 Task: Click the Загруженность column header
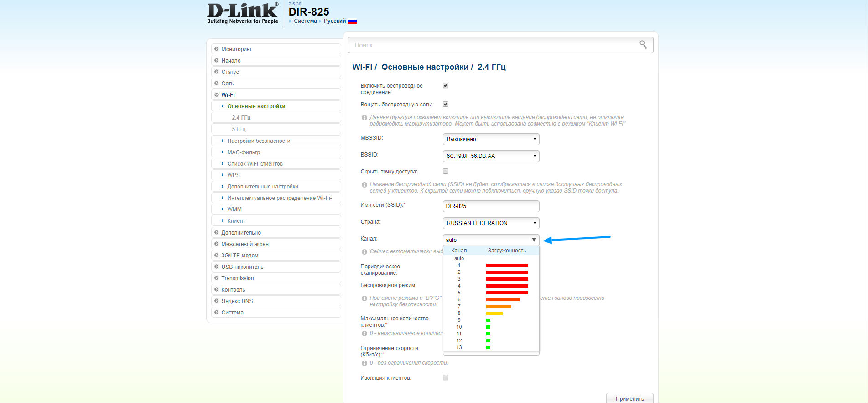507,251
